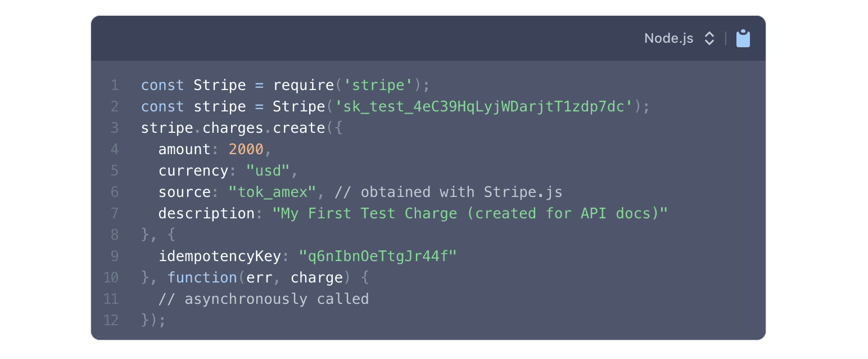The height and width of the screenshot is (359, 868).
Task: Click line number 7 in the gutter
Action: pyautogui.click(x=115, y=214)
